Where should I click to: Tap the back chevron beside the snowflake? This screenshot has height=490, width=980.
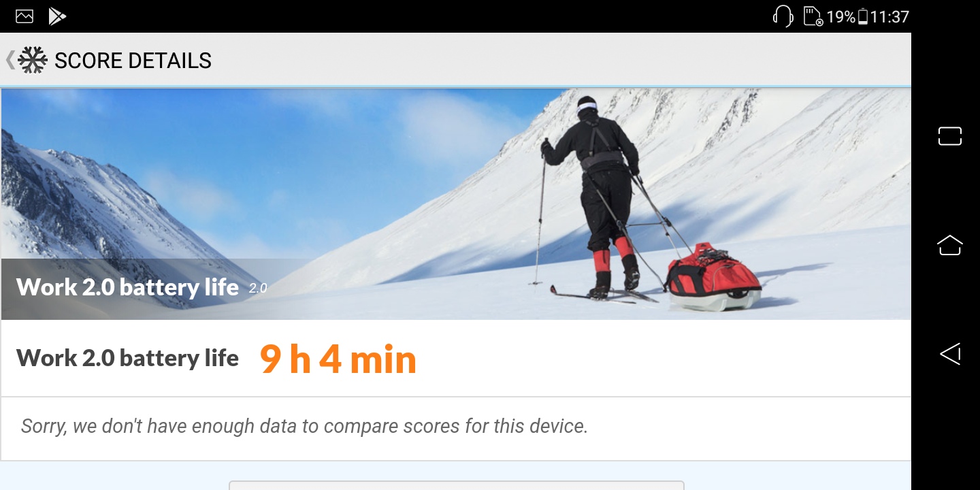pyautogui.click(x=10, y=60)
